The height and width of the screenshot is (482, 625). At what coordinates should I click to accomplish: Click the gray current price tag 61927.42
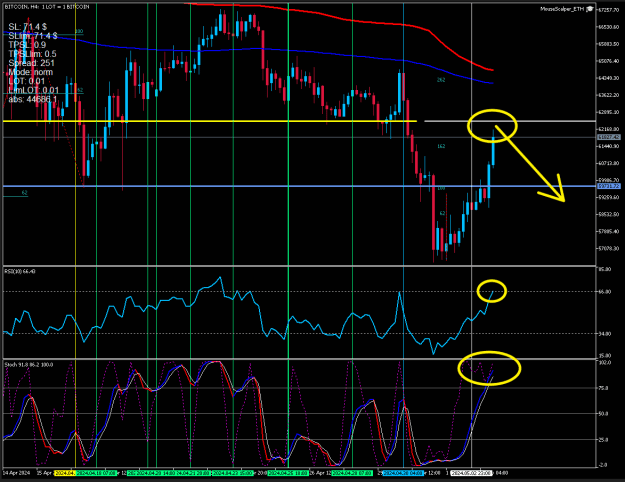click(x=609, y=137)
